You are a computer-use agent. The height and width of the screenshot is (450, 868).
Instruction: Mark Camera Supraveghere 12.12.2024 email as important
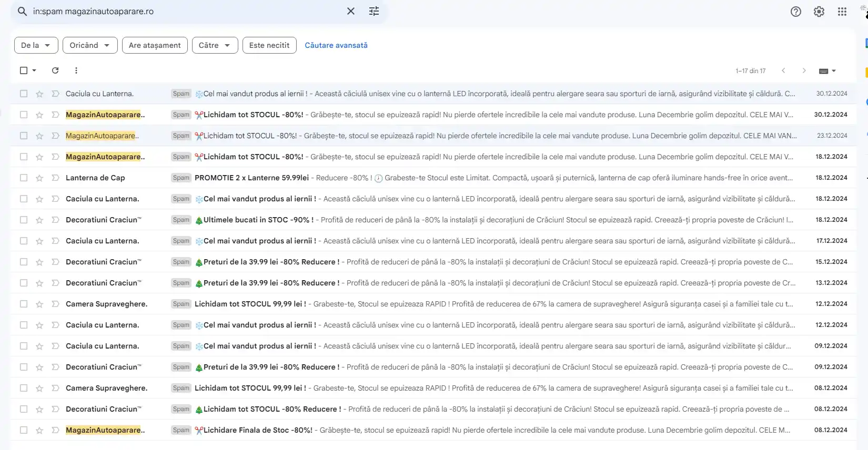pos(55,304)
